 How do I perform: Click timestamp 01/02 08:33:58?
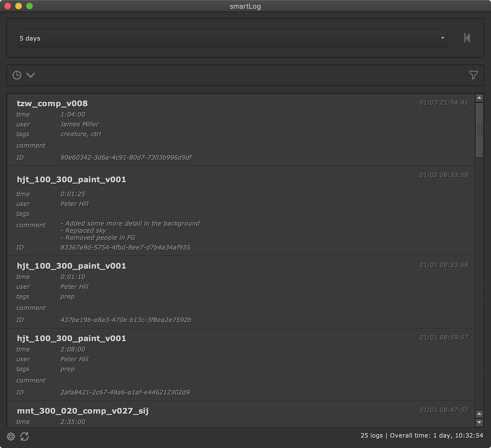click(x=444, y=175)
